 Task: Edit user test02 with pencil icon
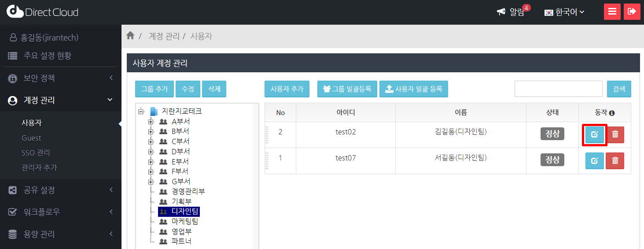(595, 134)
